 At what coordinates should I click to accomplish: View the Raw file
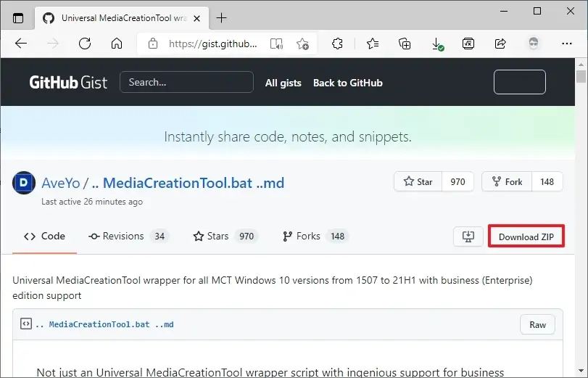(x=537, y=325)
